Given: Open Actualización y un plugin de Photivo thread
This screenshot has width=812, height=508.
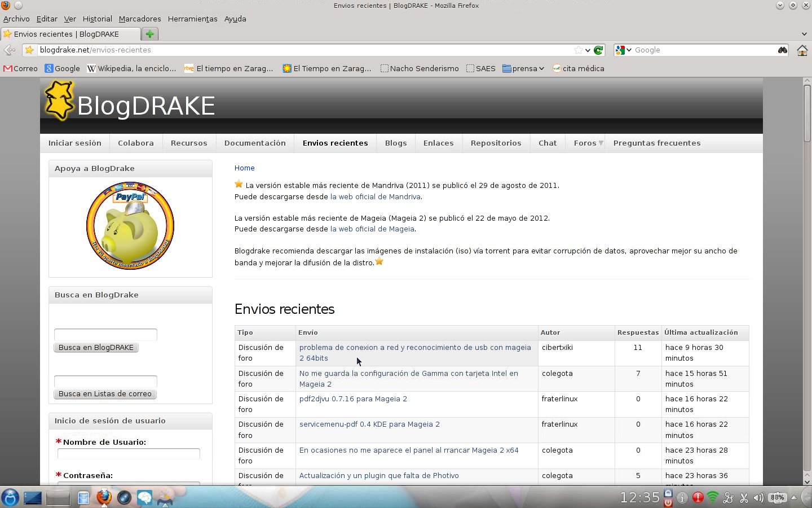Looking at the screenshot, I should click(379, 475).
